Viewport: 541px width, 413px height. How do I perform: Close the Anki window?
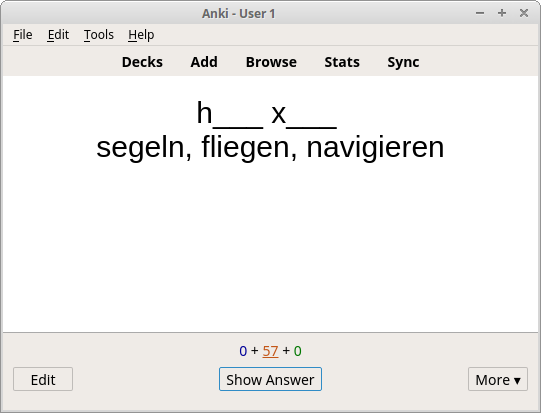[x=524, y=13]
